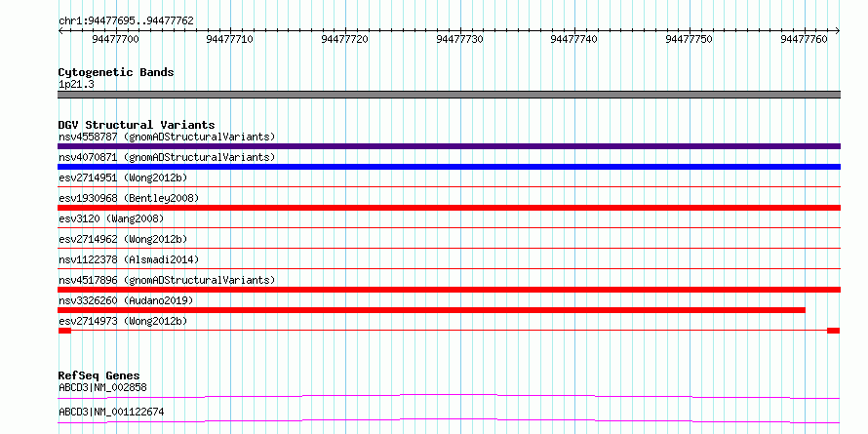Click the 1p21.3 band label
Viewport: 868px width, 434px height.
click(76, 84)
